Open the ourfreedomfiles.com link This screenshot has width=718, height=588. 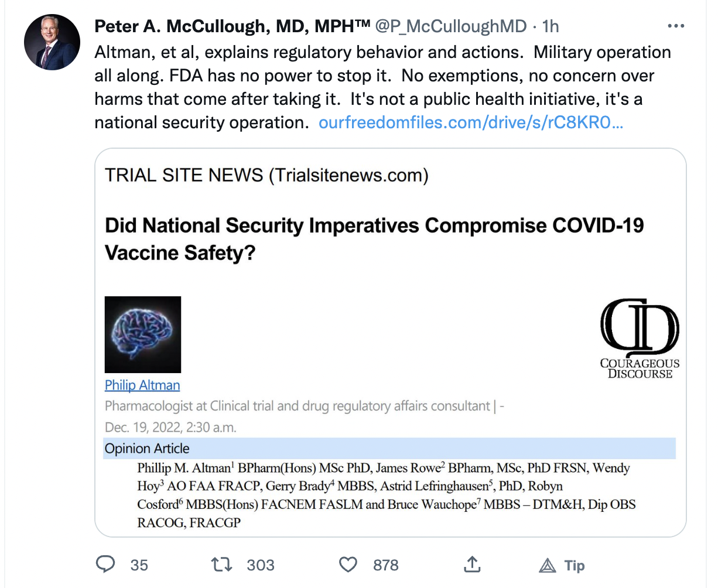[470, 122]
